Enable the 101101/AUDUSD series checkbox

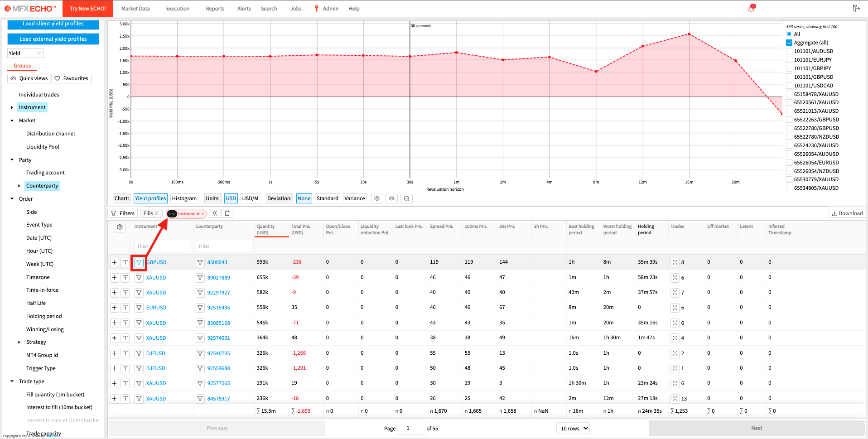click(789, 51)
